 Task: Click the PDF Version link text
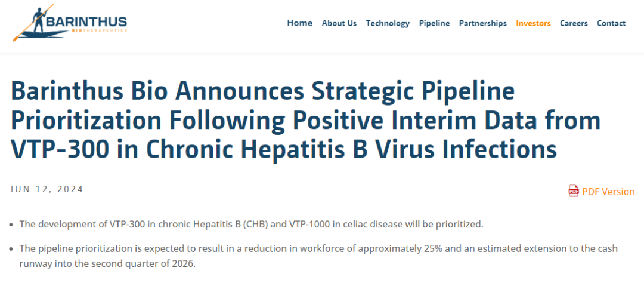tap(608, 192)
